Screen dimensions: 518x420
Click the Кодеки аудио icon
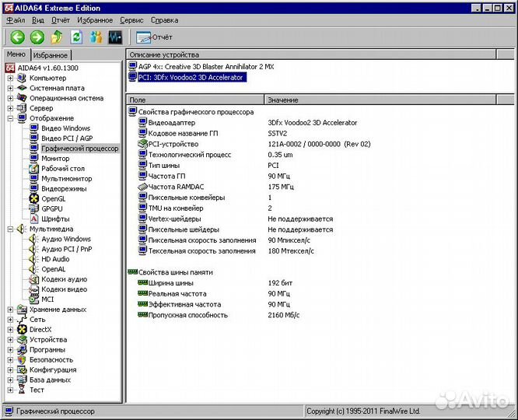pyautogui.click(x=34, y=279)
